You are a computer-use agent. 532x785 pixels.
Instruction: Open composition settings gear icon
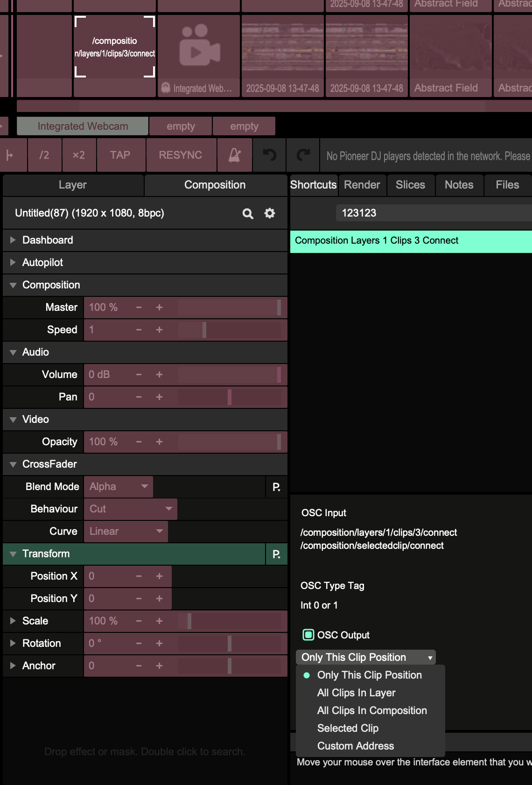click(270, 213)
